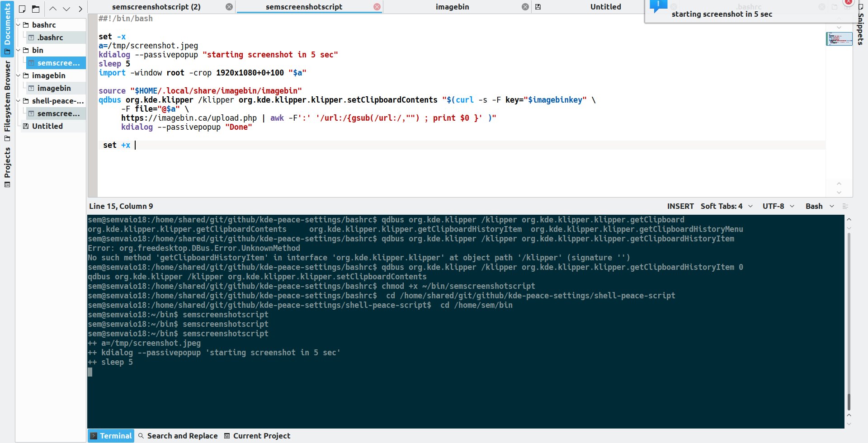The width and height of the screenshot is (868, 443).
Task: Close the active semscreenshotscript tab
Action: (377, 7)
